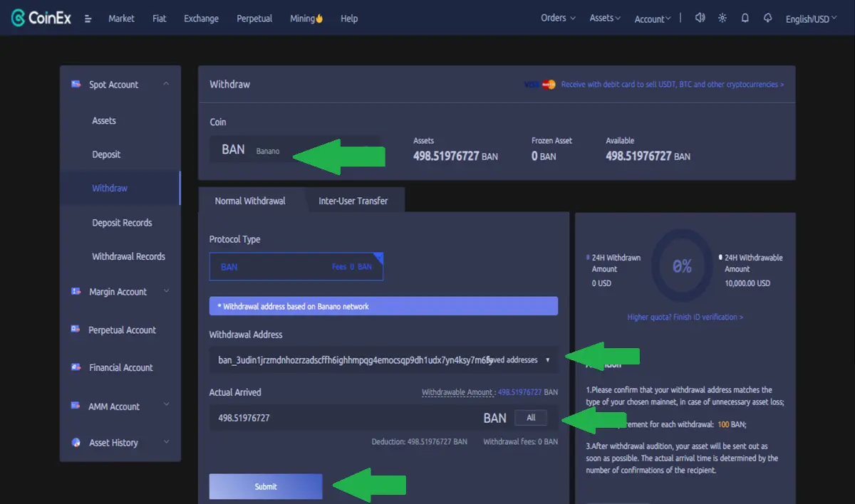The width and height of the screenshot is (855, 504).
Task: Open the hamburger menu beside CoinEx logo
Action: (88, 19)
